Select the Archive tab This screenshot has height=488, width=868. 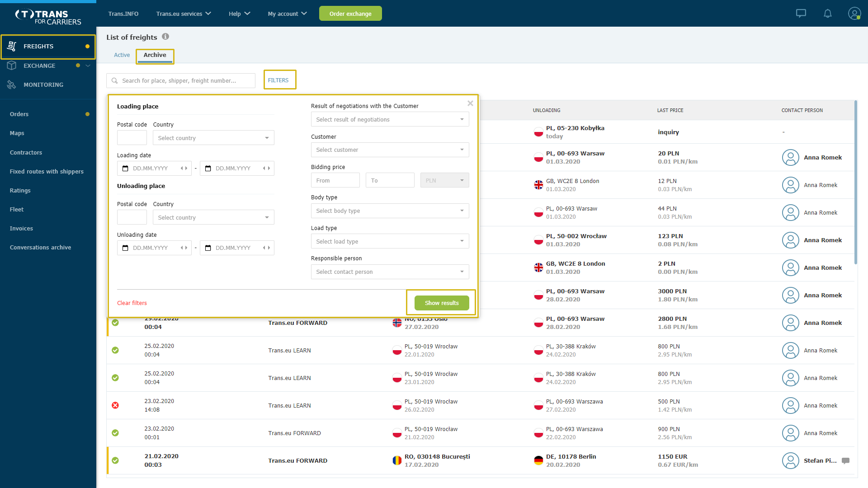click(155, 55)
